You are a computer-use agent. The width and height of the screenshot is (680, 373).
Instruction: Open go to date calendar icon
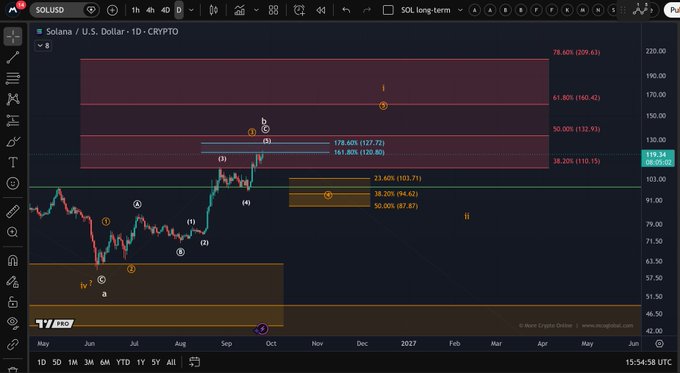[x=194, y=362]
